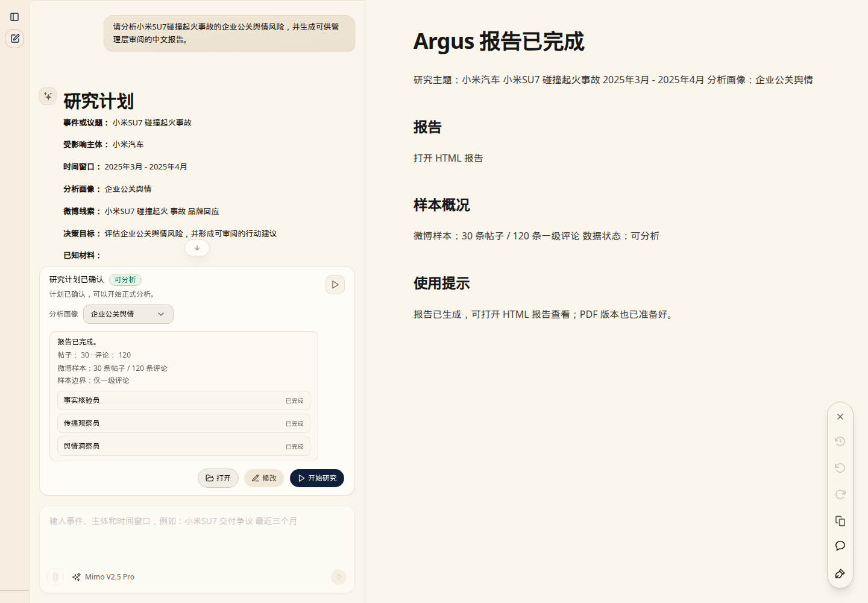868x603 pixels.
Task: Click the redo arrow icon
Action: (x=840, y=494)
